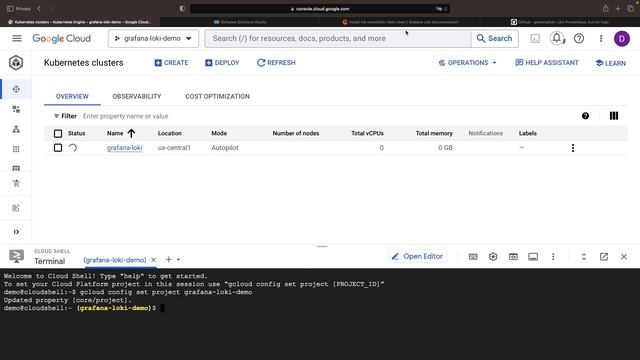Expand the left navigation panel

tap(16, 232)
